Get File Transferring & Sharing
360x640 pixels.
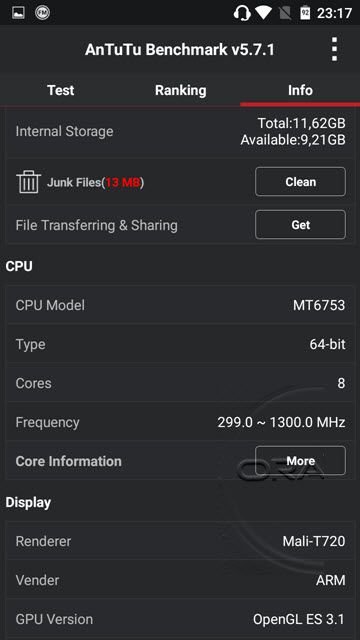point(300,224)
